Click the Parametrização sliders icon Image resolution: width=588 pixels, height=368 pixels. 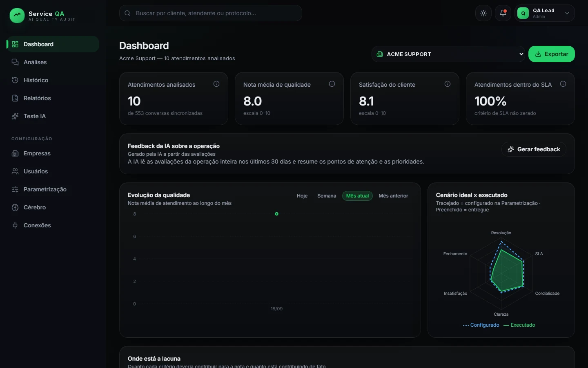[x=15, y=189]
